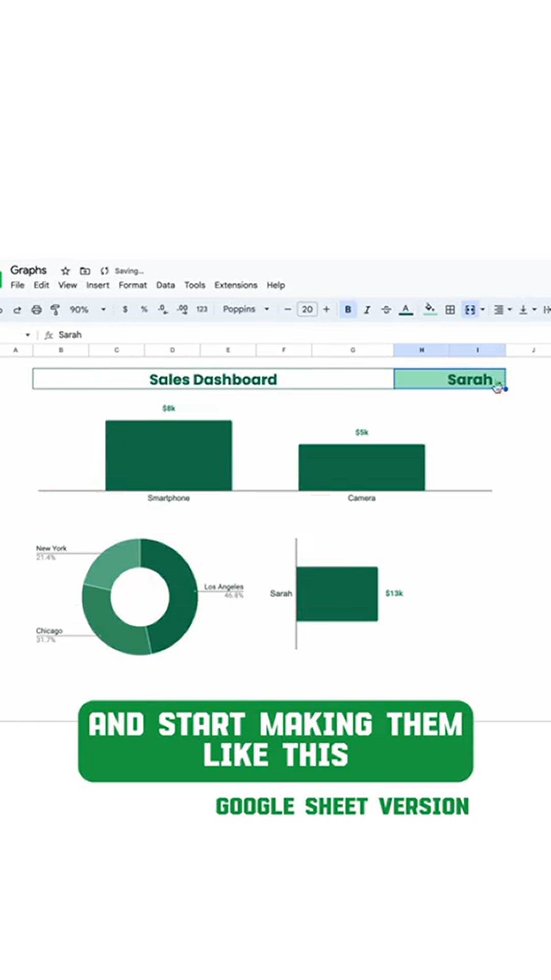This screenshot has width=551, height=980.
Task: Toggle italic formatting
Action: [367, 309]
